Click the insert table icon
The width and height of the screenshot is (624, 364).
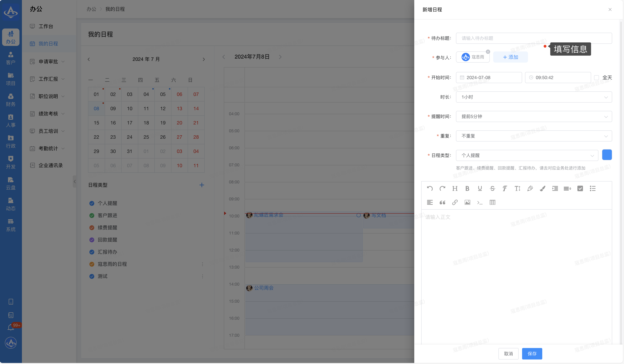[x=492, y=202]
